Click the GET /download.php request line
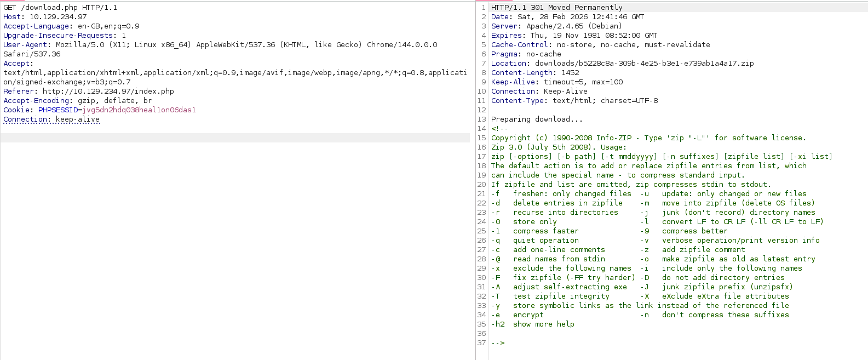 (60, 8)
